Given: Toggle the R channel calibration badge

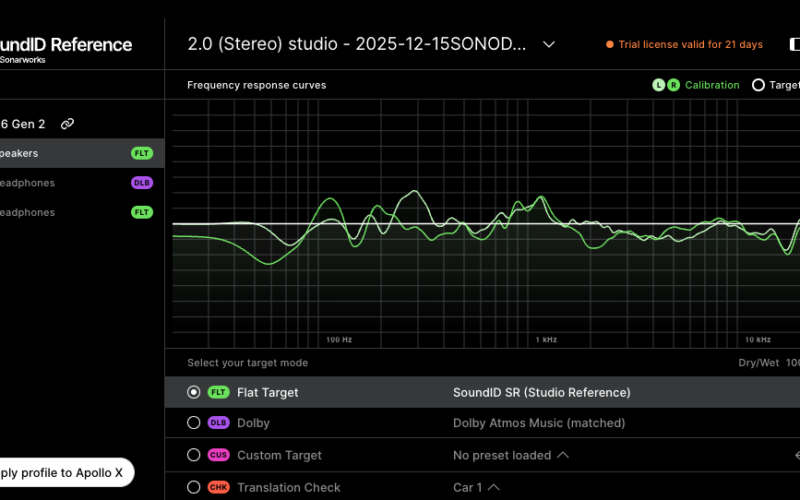Looking at the screenshot, I should coord(673,85).
